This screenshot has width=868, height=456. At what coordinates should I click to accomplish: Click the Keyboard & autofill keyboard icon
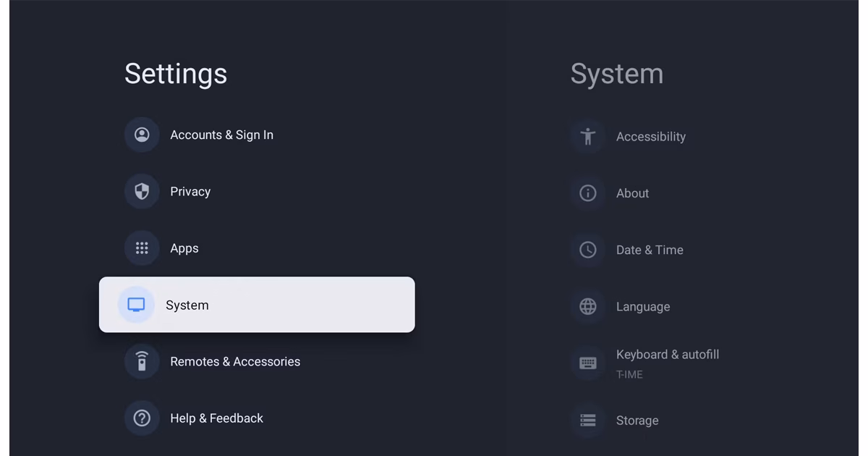(588, 363)
